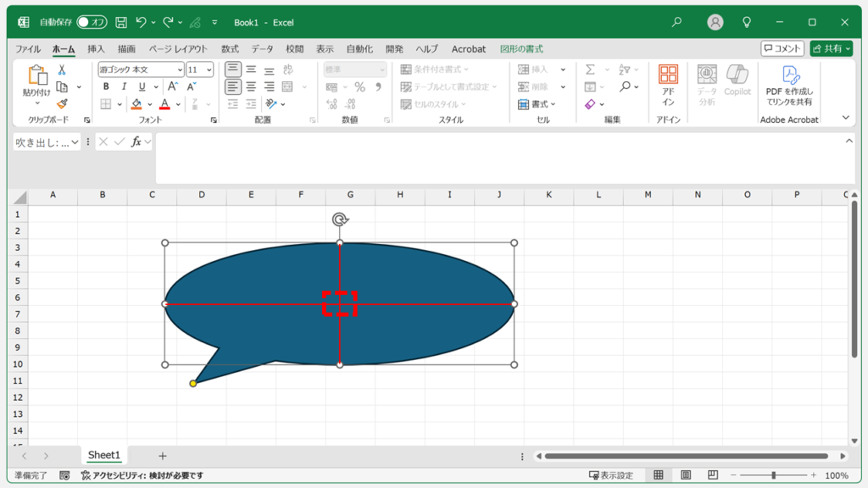Switch to Page Layout view icon
868x488 pixels.
685,474
